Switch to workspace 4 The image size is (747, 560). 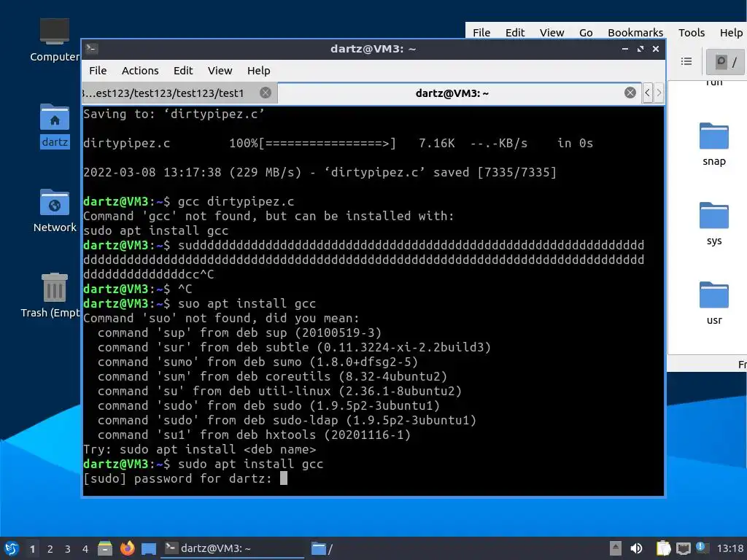click(85, 549)
